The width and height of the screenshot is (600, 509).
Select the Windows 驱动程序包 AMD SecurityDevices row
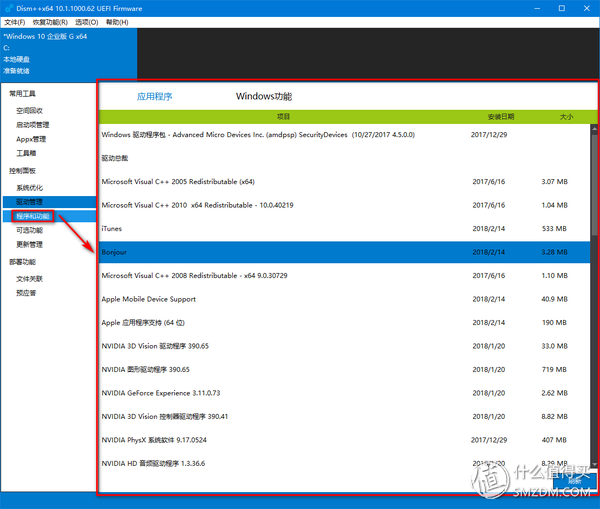pyautogui.click(x=344, y=135)
